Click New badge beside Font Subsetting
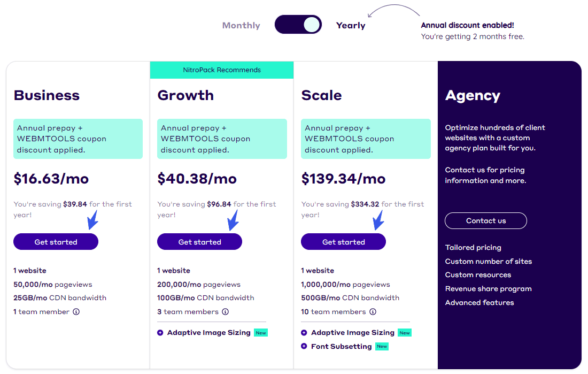 tap(382, 347)
